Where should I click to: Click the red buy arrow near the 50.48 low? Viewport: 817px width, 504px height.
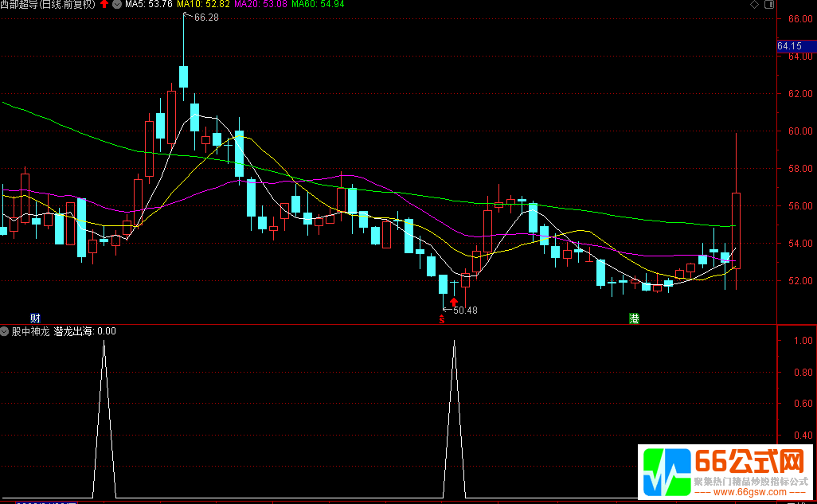pyautogui.click(x=454, y=301)
